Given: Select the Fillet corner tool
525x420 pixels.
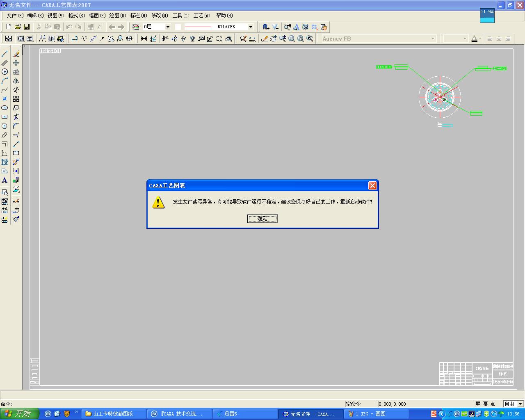Looking at the screenshot, I should click(16, 126).
